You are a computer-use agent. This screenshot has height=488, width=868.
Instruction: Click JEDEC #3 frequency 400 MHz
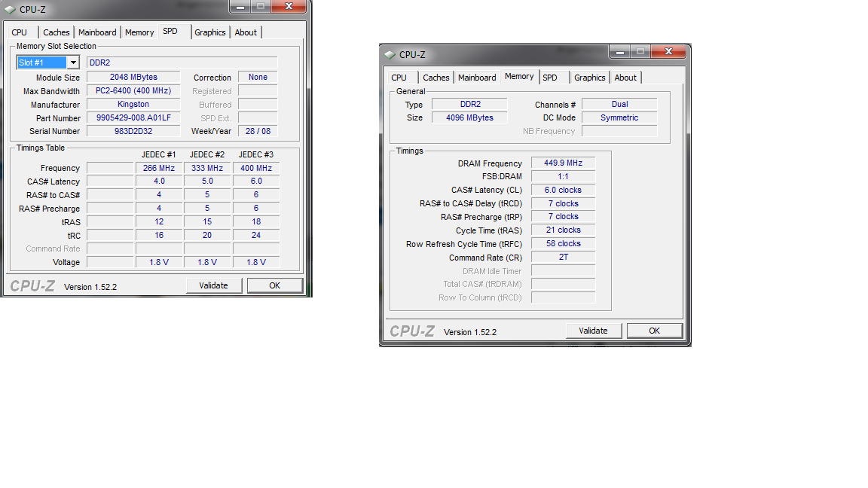[256, 168]
